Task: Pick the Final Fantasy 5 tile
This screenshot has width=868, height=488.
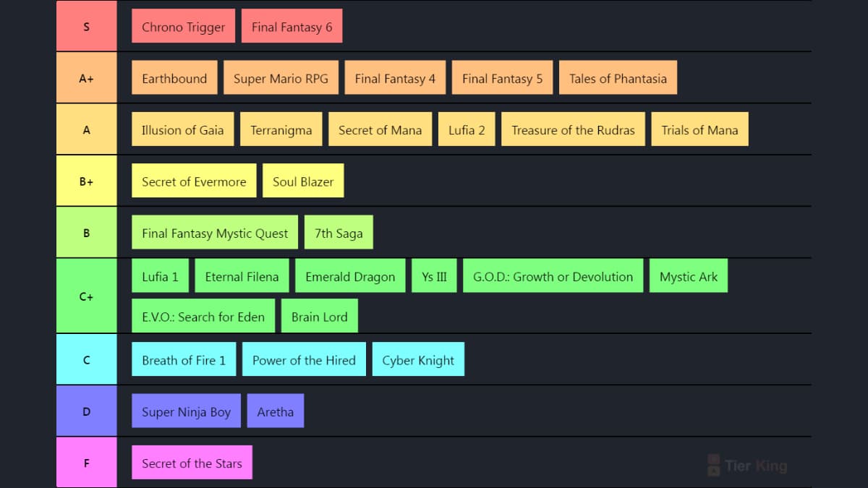Action: [502, 77]
